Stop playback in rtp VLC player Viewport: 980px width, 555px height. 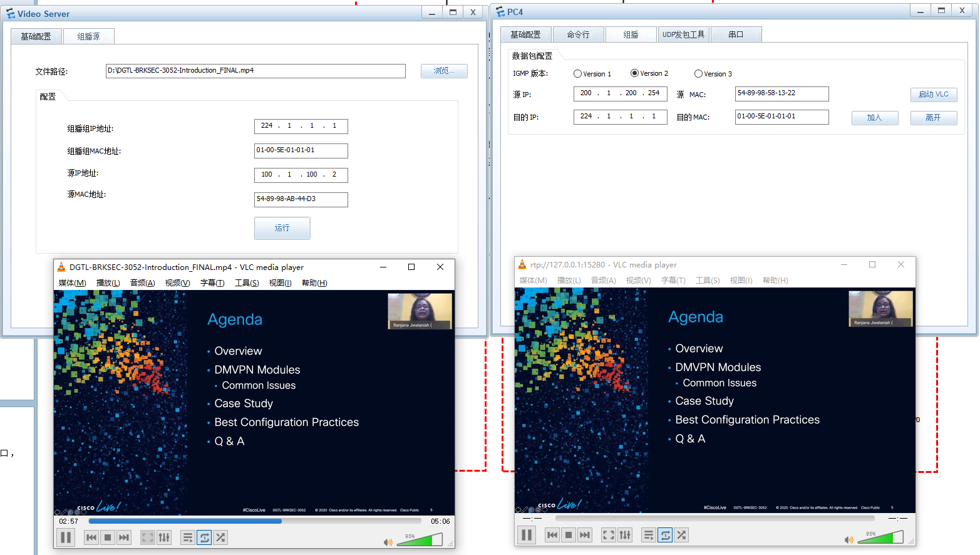pyautogui.click(x=569, y=535)
